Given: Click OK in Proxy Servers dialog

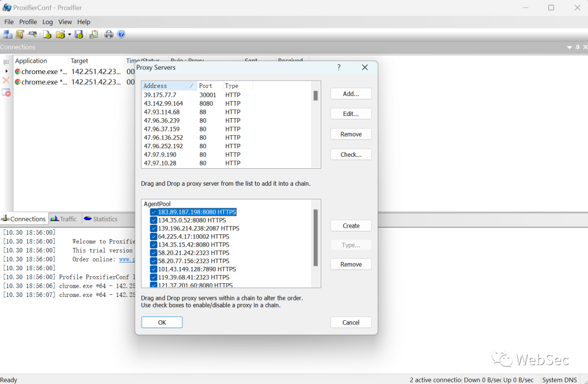Looking at the screenshot, I should 162,322.
